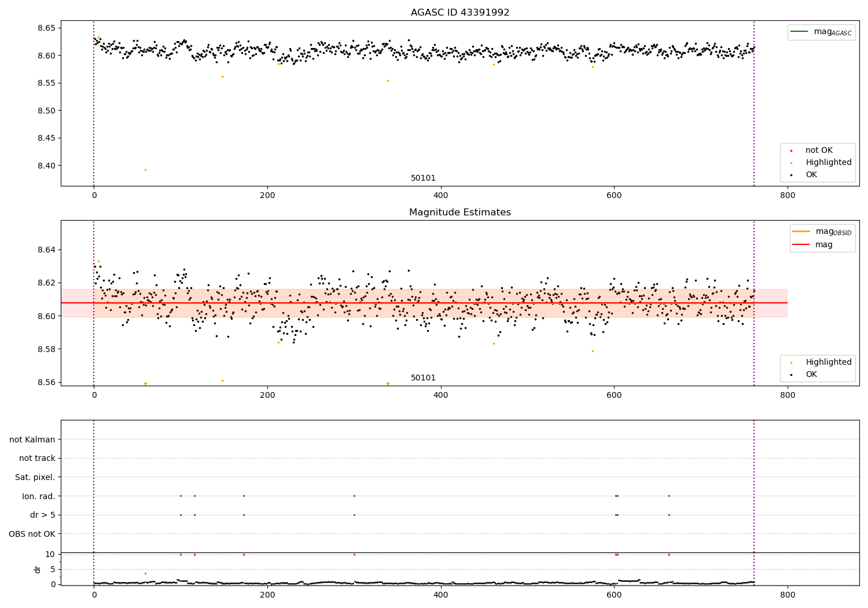Click 'OK' in the top plot legend
Image resolution: width=868 pixels, height=608 pixels.
[x=811, y=174]
